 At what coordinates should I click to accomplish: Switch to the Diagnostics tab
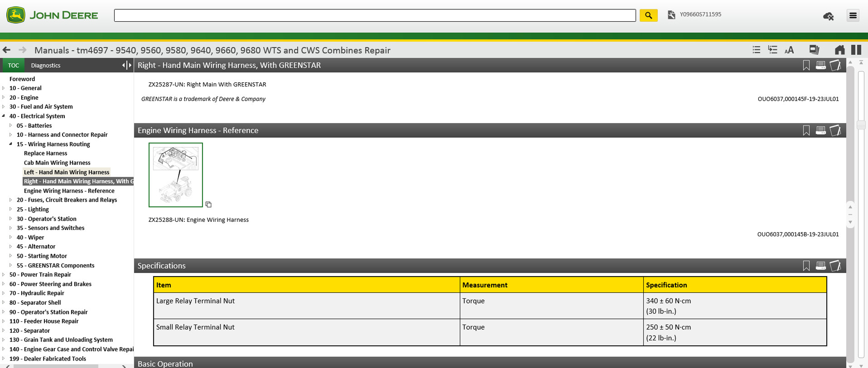45,65
